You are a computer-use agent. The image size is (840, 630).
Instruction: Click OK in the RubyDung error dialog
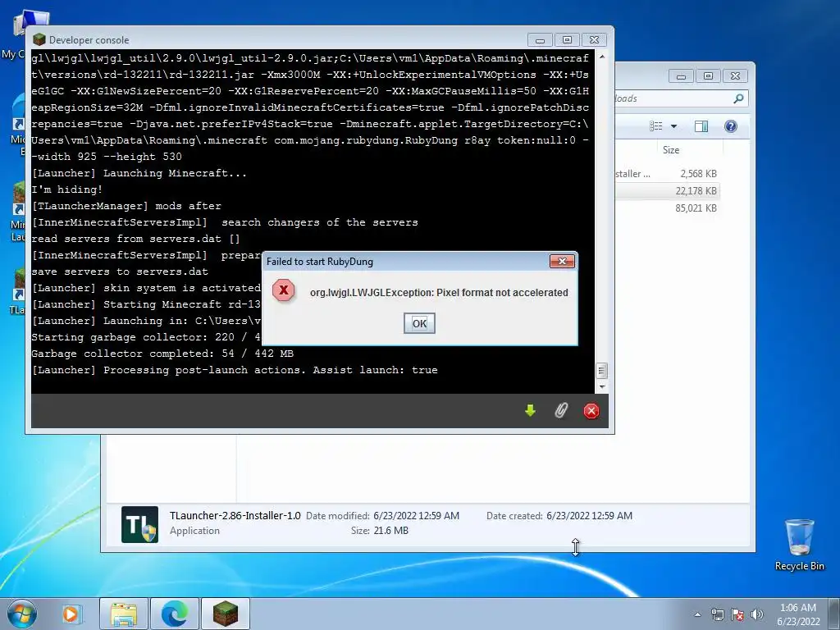click(419, 323)
